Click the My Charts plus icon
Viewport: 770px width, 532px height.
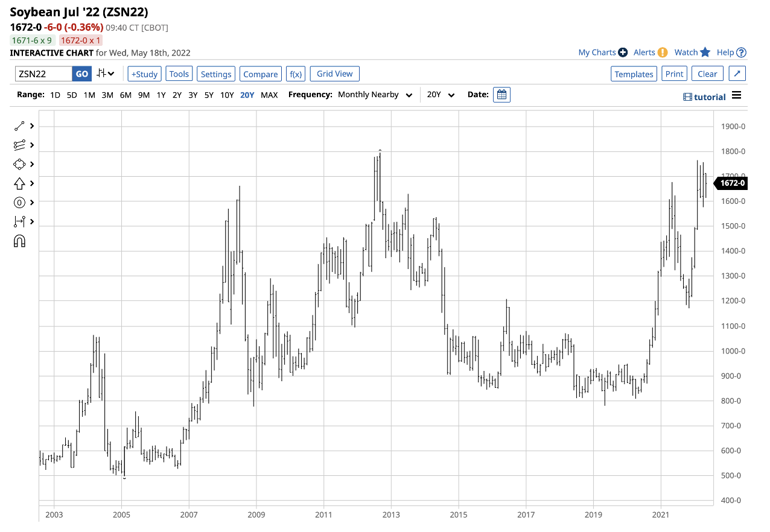click(x=623, y=52)
